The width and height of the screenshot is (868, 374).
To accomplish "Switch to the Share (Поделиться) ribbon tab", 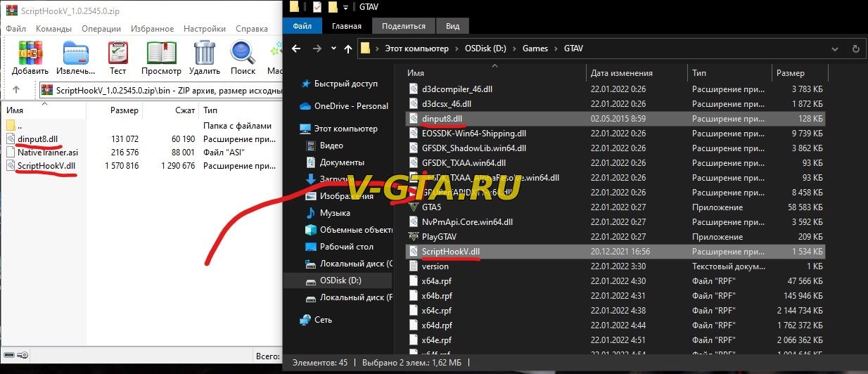I will [x=403, y=26].
